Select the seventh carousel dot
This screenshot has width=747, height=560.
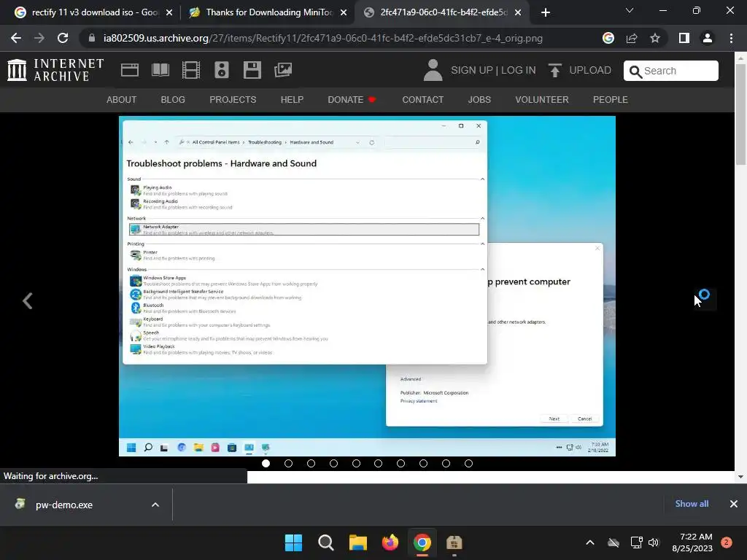coord(400,463)
